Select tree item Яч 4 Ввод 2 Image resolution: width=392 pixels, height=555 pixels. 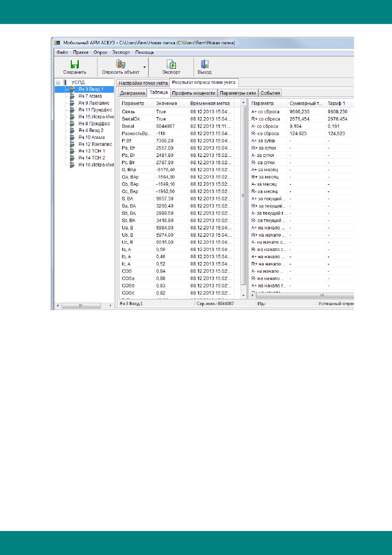pyautogui.click(x=91, y=130)
